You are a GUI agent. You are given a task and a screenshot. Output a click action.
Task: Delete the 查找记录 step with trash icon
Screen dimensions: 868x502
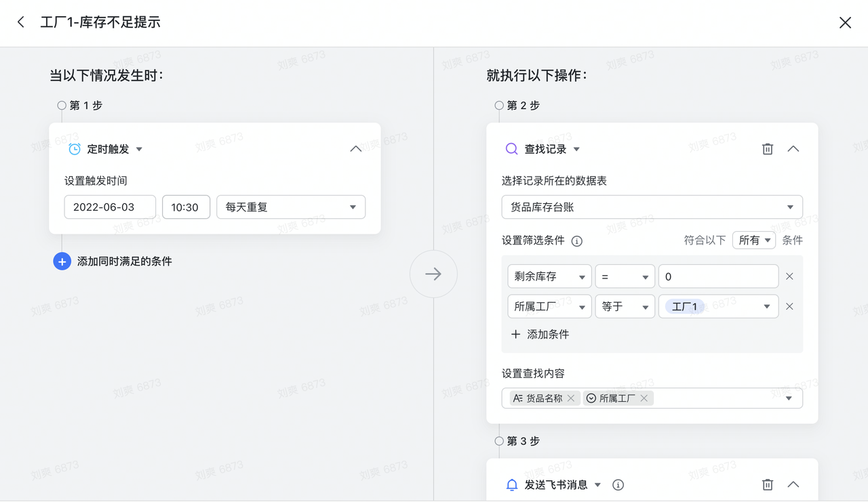pos(767,149)
